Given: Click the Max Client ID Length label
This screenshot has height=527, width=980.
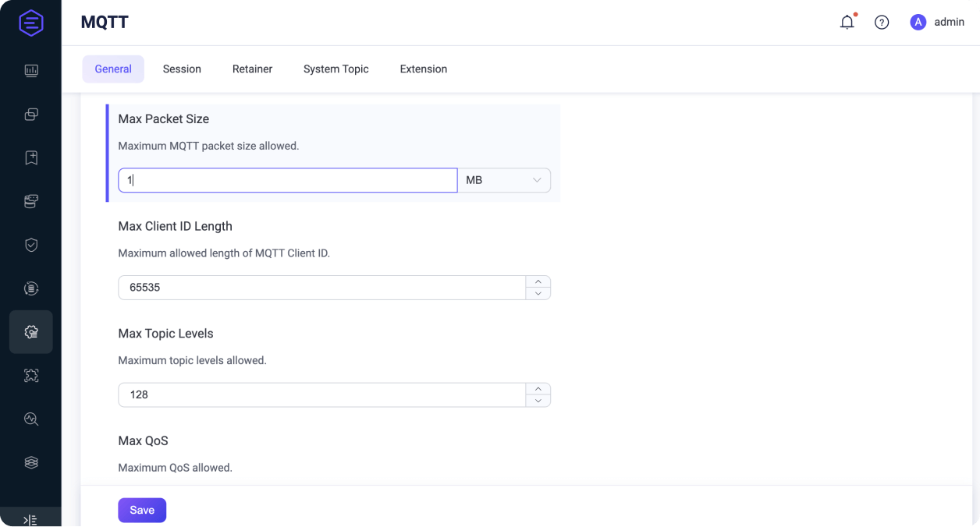Looking at the screenshot, I should pos(176,226).
